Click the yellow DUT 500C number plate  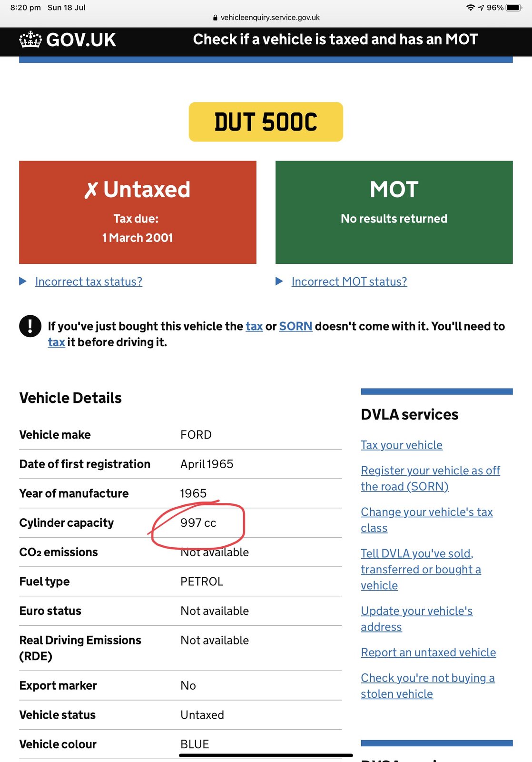pyautogui.click(x=266, y=122)
